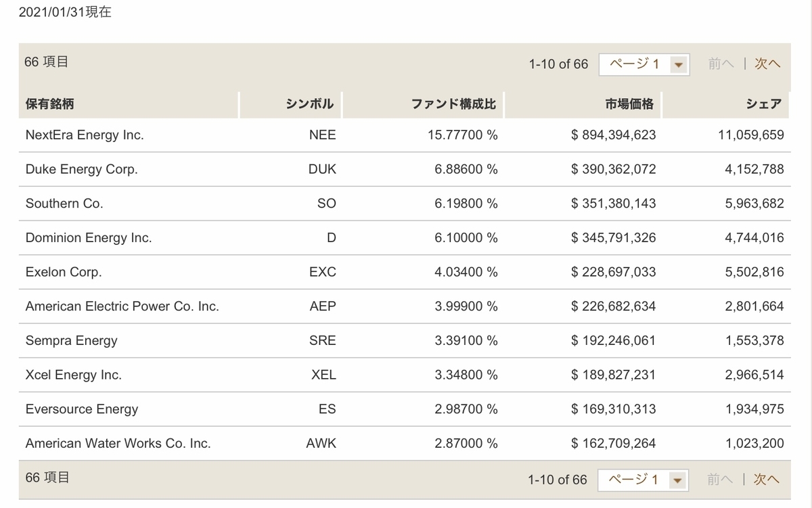The width and height of the screenshot is (812, 508).
Task: Click market value $ 894,394,623
Action: (x=614, y=135)
